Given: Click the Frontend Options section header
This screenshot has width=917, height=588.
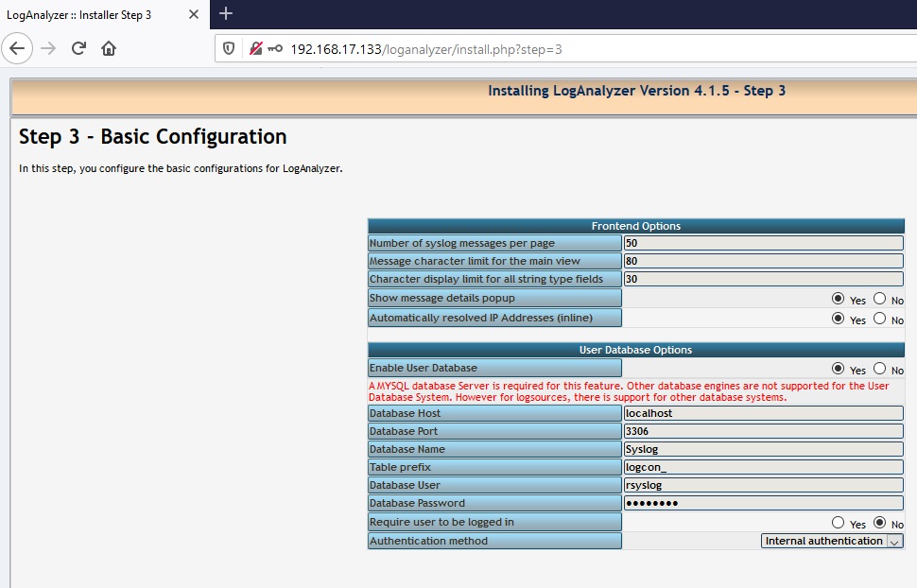Looking at the screenshot, I should click(x=635, y=226).
